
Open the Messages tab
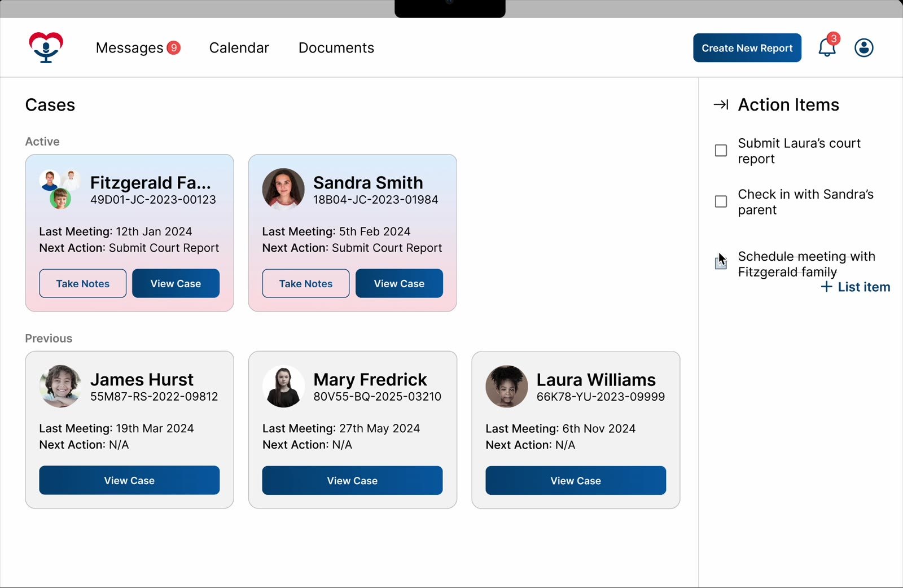[129, 48]
